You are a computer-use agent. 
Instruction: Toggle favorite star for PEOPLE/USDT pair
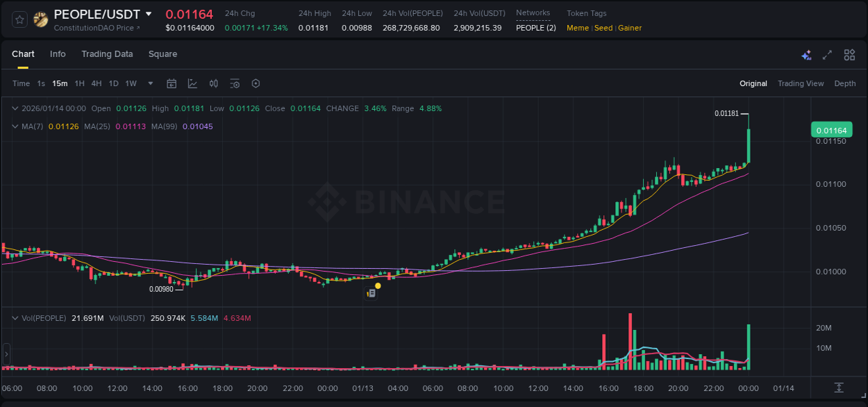18,19
